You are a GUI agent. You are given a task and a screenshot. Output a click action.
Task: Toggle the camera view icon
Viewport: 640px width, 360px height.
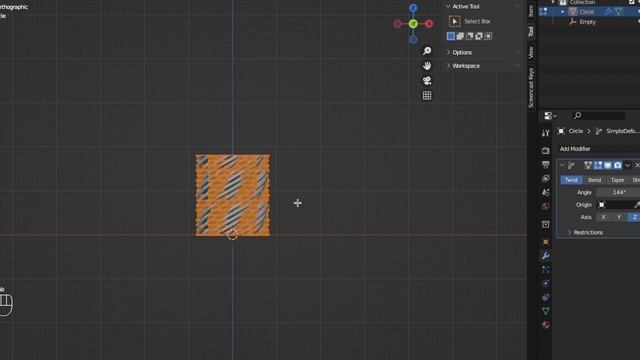click(427, 80)
